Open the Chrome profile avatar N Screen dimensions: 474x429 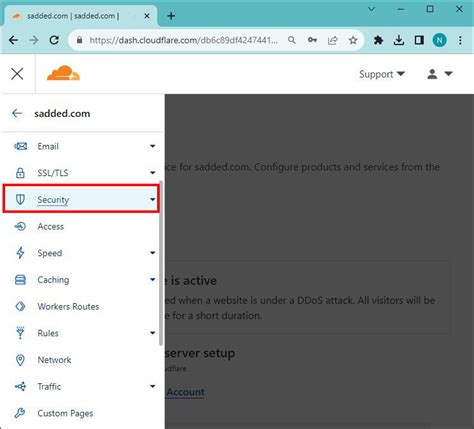tap(440, 40)
